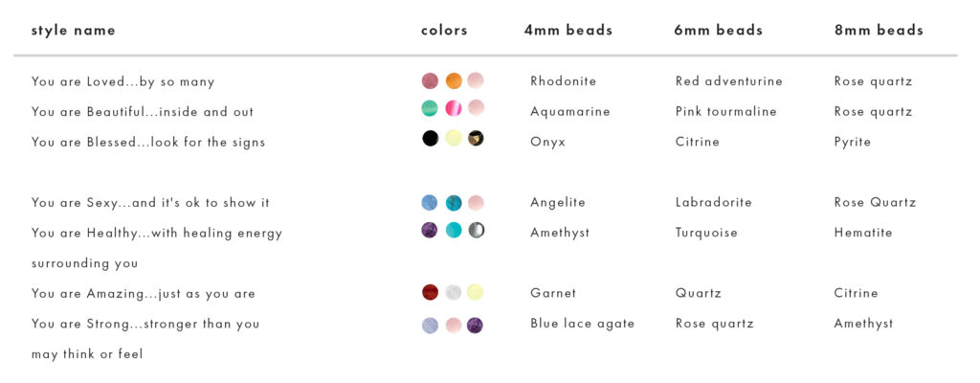Select the "4mm beads" column header
980x383 pixels.
[x=568, y=30]
